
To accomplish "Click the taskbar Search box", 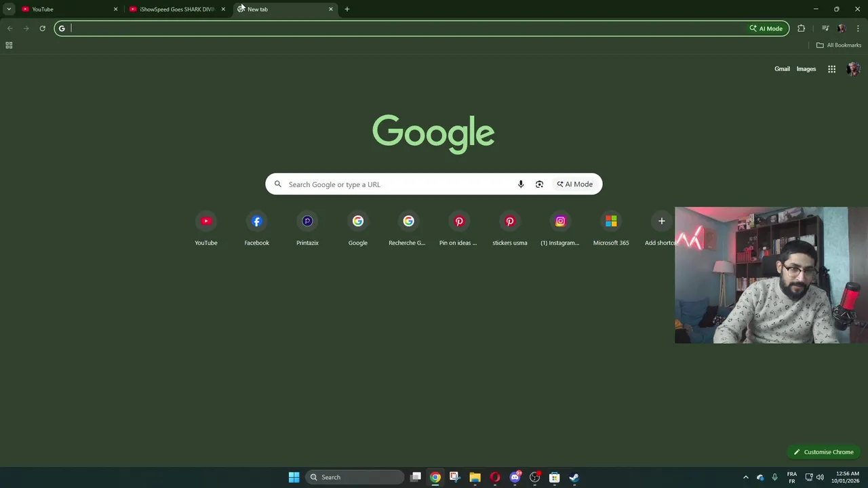I will coord(355,477).
